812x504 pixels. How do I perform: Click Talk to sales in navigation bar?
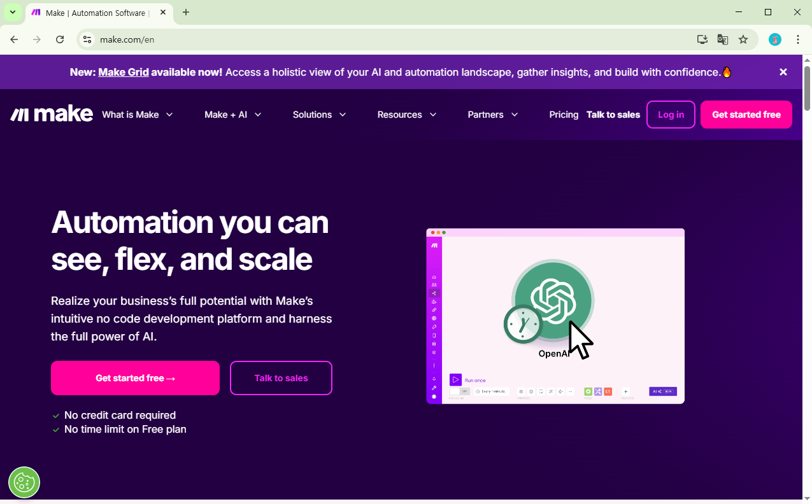tap(613, 115)
